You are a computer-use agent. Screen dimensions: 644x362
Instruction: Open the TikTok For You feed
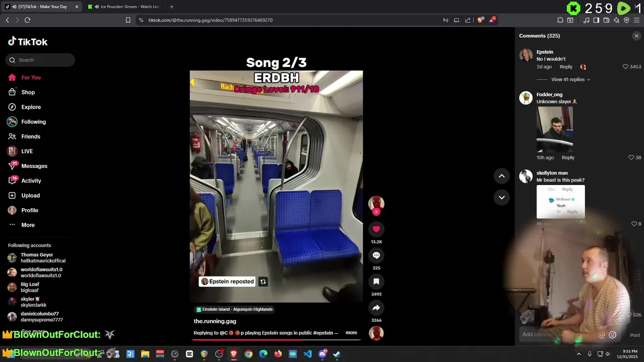pos(24,77)
